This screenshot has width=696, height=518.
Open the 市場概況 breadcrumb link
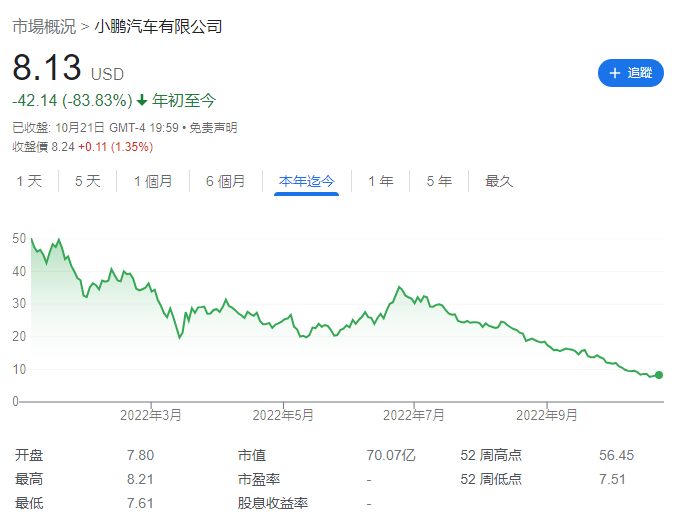(44, 27)
